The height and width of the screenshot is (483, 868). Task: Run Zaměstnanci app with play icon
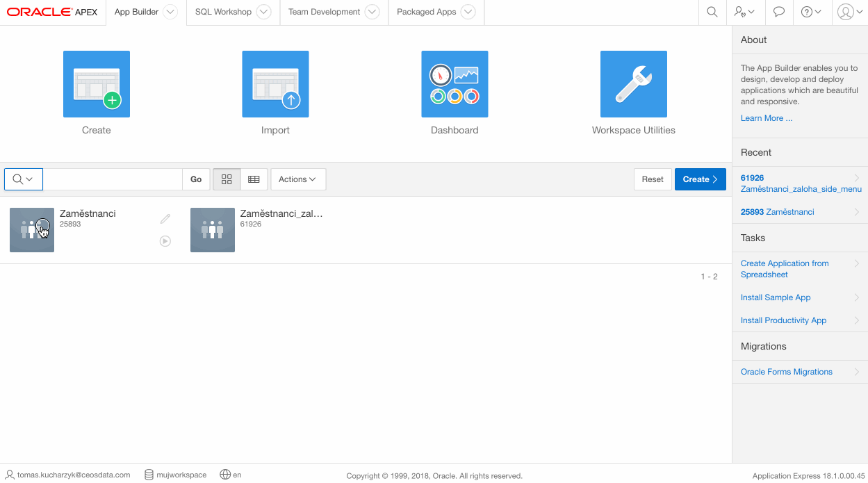pos(165,241)
